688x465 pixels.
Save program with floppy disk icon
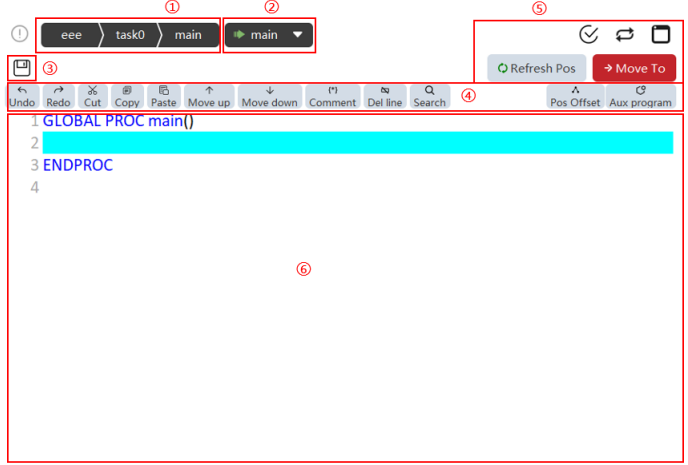(22, 68)
